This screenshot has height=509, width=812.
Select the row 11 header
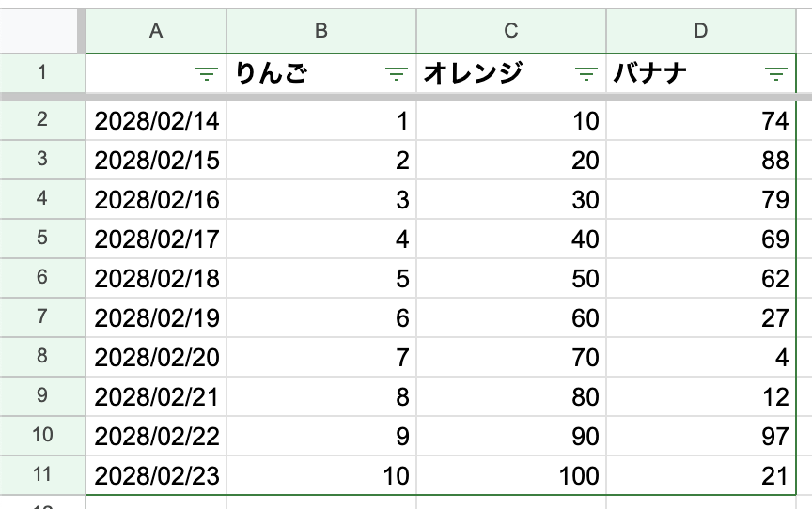[x=42, y=475]
